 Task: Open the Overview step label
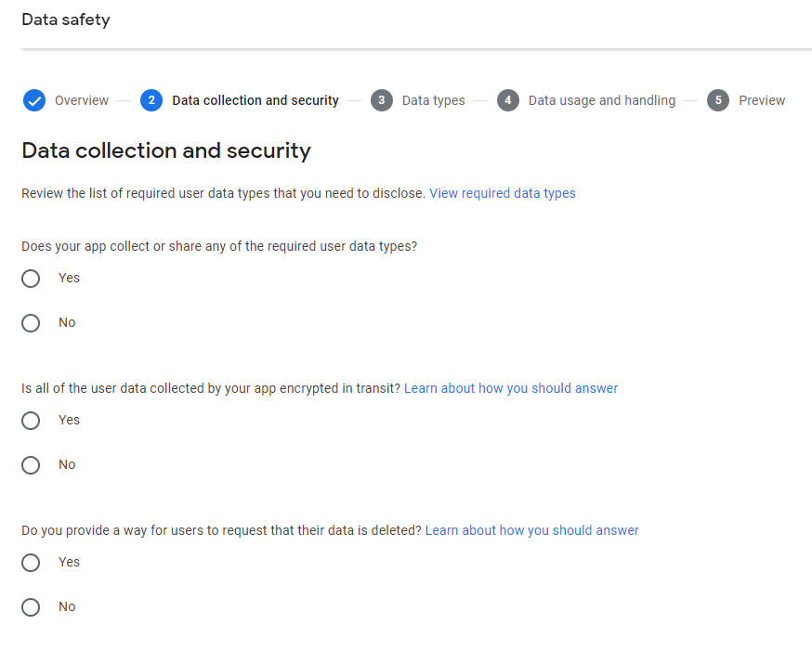(x=82, y=100)
